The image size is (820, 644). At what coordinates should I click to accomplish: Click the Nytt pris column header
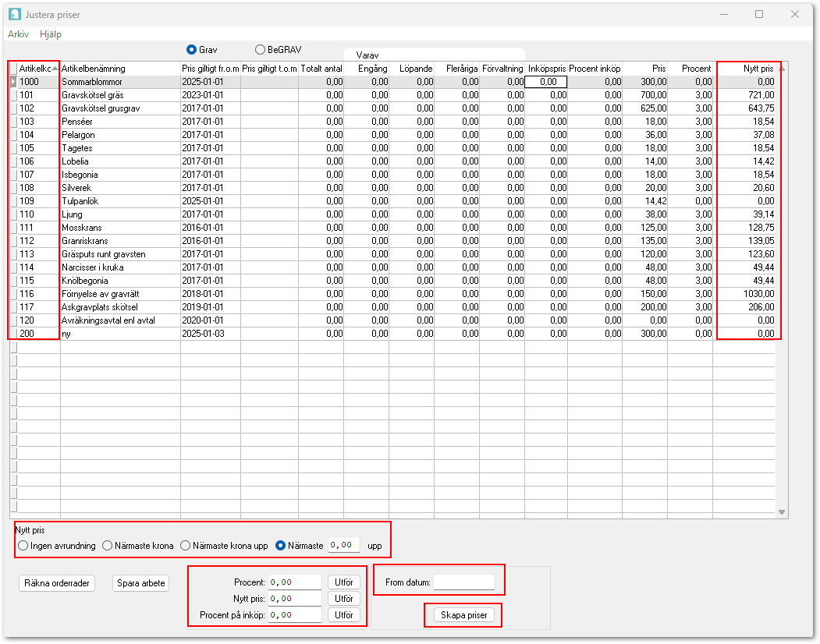pos(744,69)
